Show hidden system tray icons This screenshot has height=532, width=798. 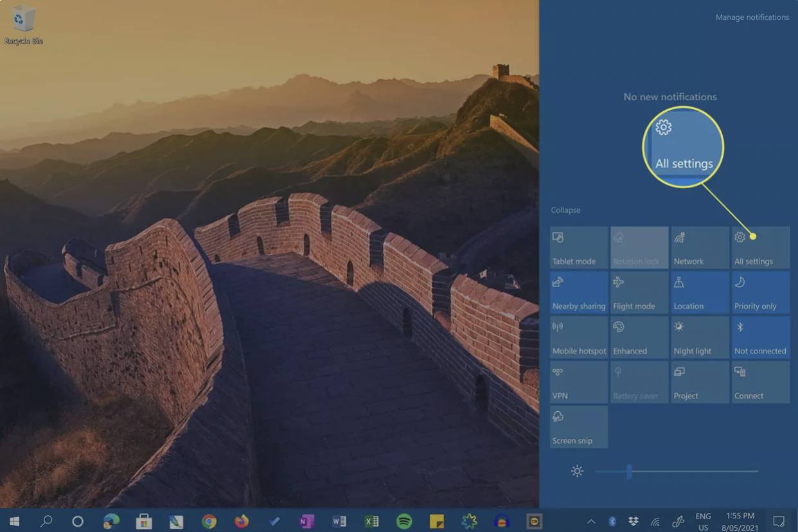coord(591,521)
